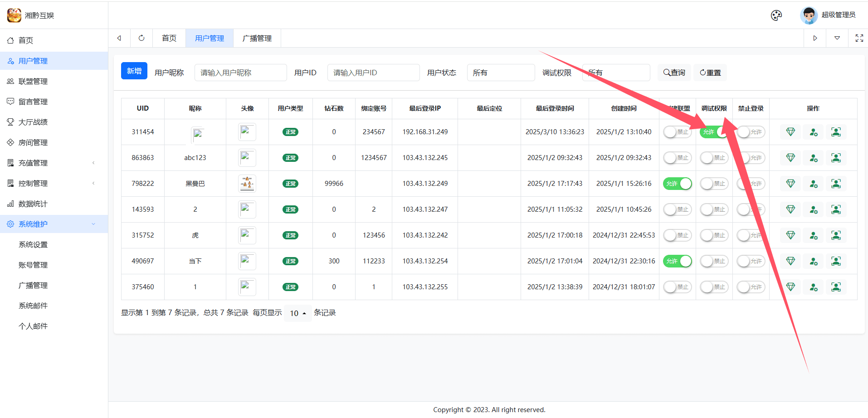The width and height of the screenshot is (868, 418).
Task: Click the avatar thumbnail of user 798222
Action: 247,184
